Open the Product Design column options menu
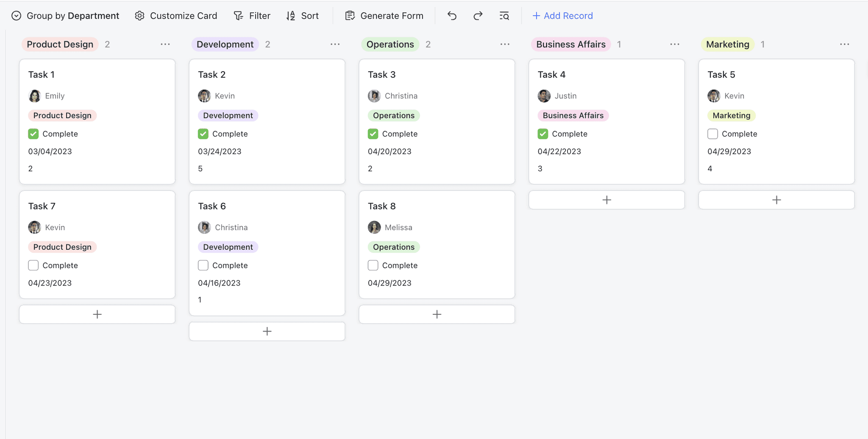Image resolution: width=868 pixels, height=439 pixels. [165, 44]
